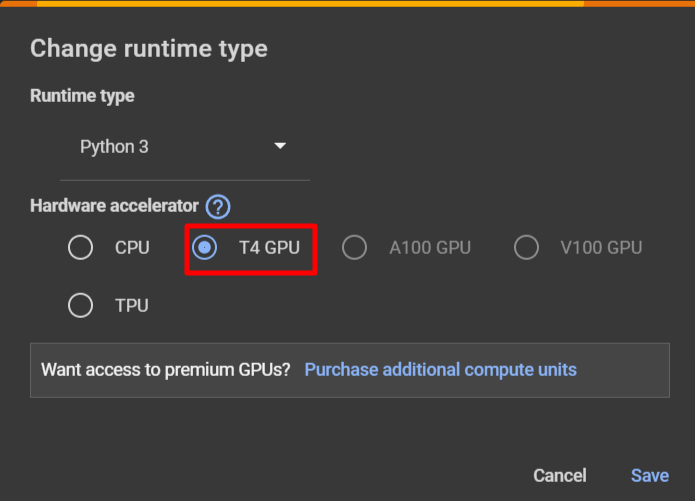
Task: Save the runtime type settings
Action: (650, 476)
